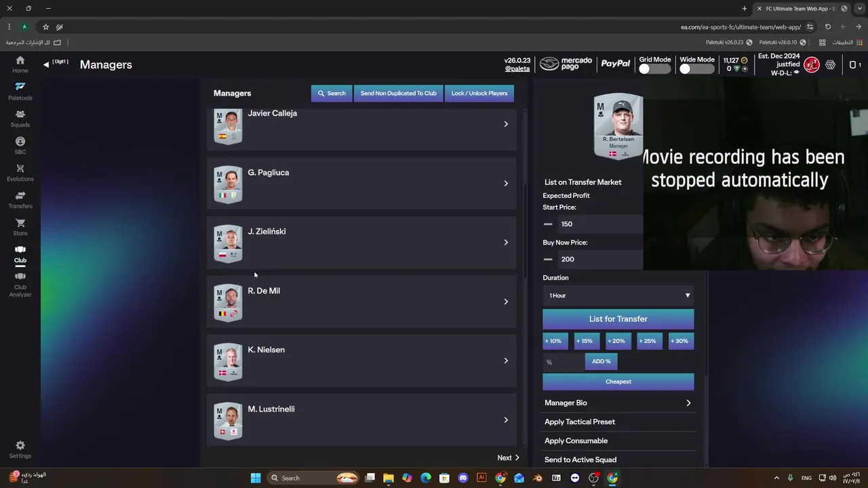Open Club Analyzer in the sidebar
The width and height of the screenshot is (868, 488).
[x=20, y=285]
